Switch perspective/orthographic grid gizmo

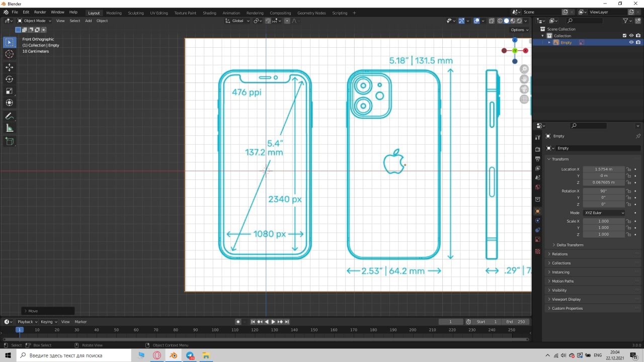[x=524, y=99]
